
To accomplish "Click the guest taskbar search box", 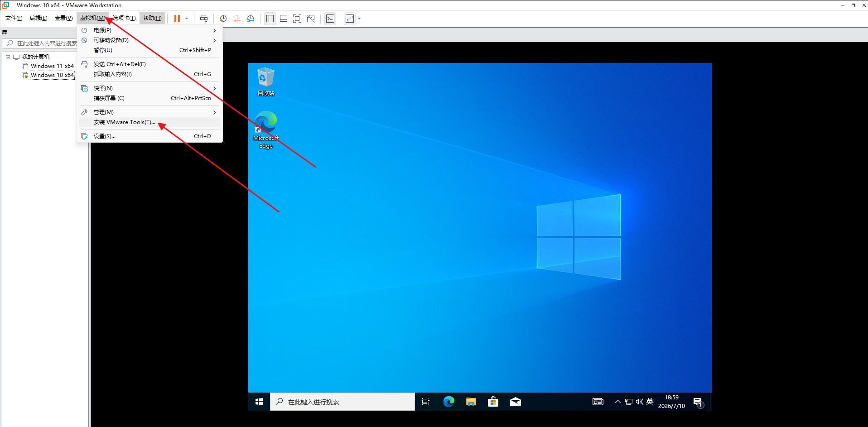I will coord(342,402).
